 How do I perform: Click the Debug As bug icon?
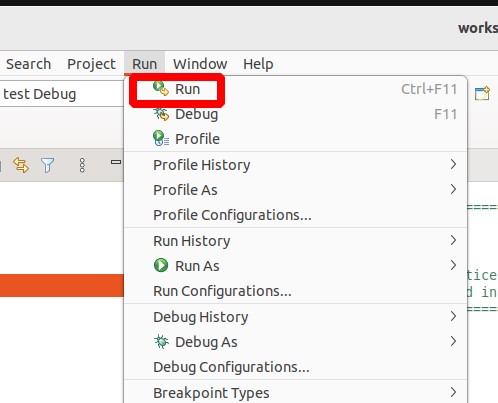pos(161,342)
